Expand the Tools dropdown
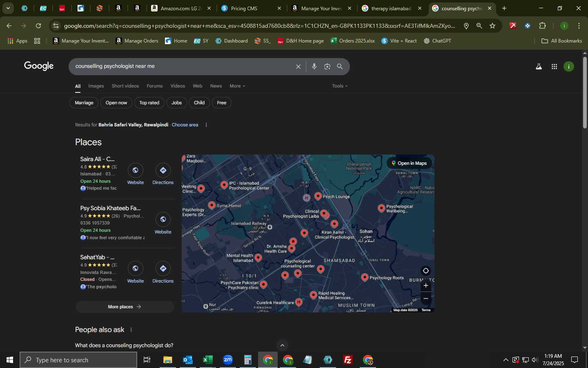The width and height of the screenshot is (588, 368). (x=340, y=86)
